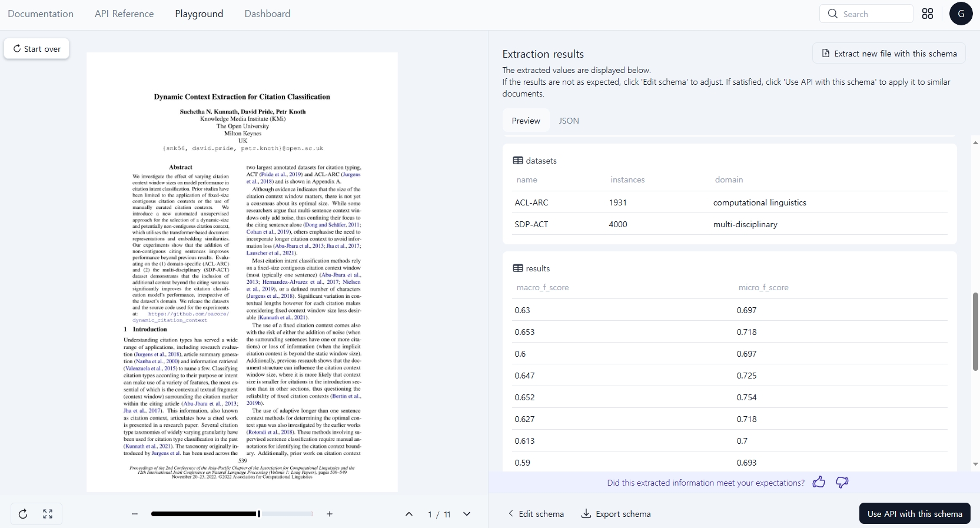
Task: Zoom out with the minus icon
Action: pos(135,514)
